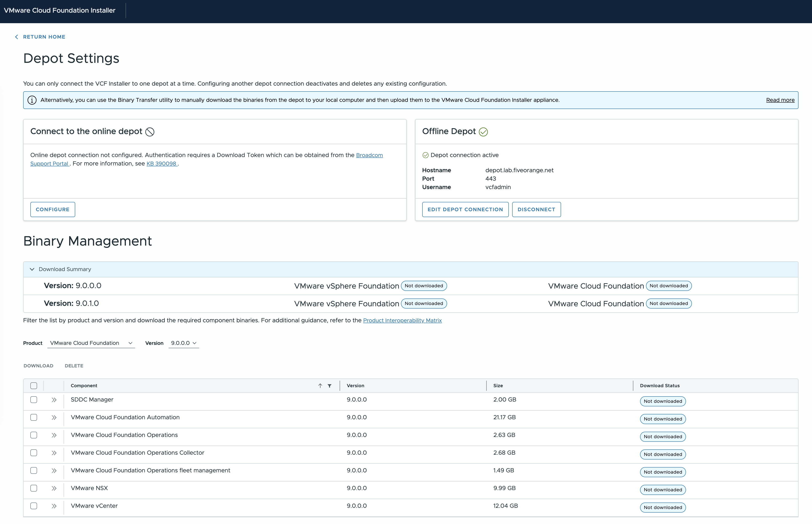Collapse the Download Summary section
Screen dimensions: 812x524
coord(32,269)
